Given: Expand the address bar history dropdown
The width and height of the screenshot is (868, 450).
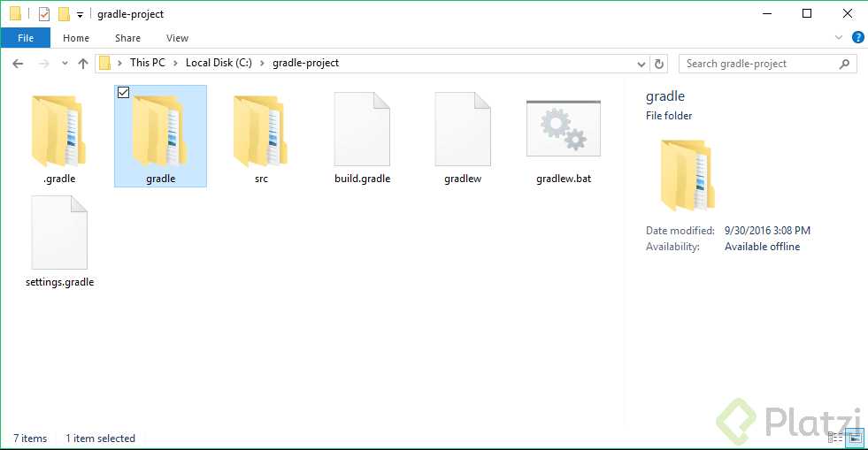Looking at the screenshot, I should [x=641, y=65].
